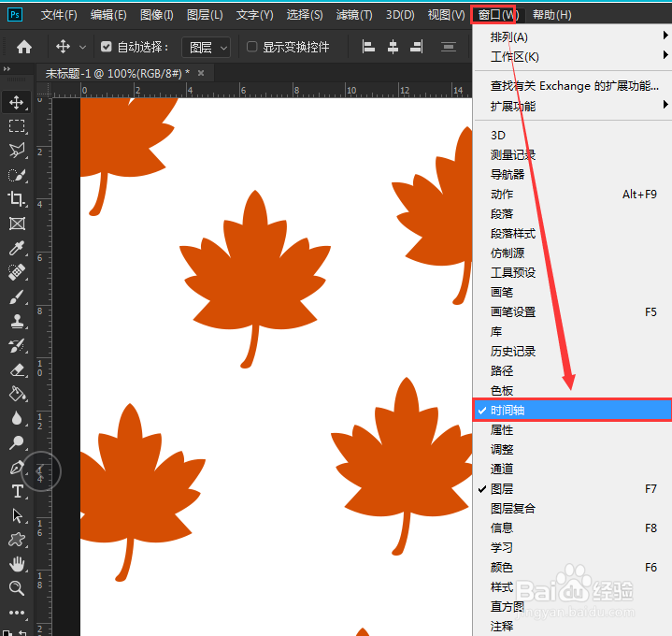
Task: Select the Polygonal Lasso tool
Action: point(17,150)
